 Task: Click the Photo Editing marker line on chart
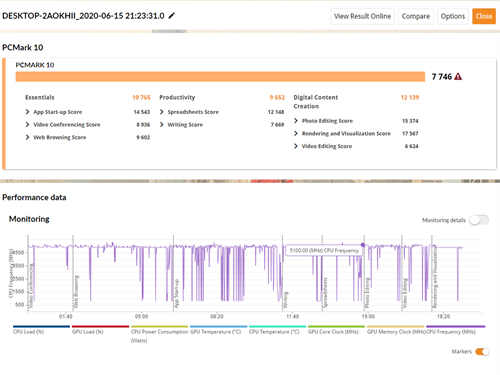coord(364,273)
